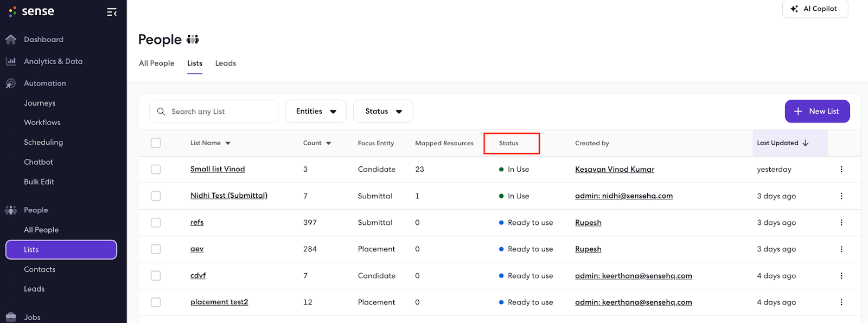868x323 pixels.
Task: Click the Analytics & Data chart icon
Action: tap(11, 61)
